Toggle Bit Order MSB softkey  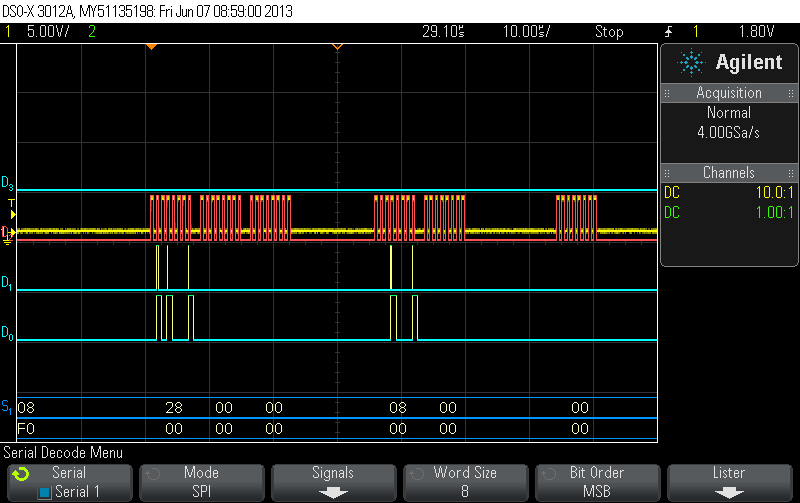[597, 483]
